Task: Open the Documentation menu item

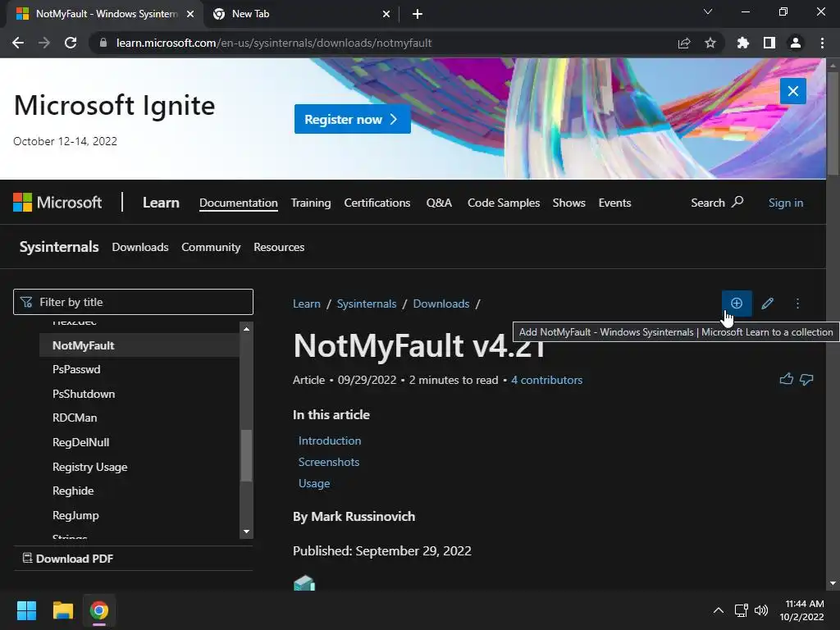Action: [239, 203]
